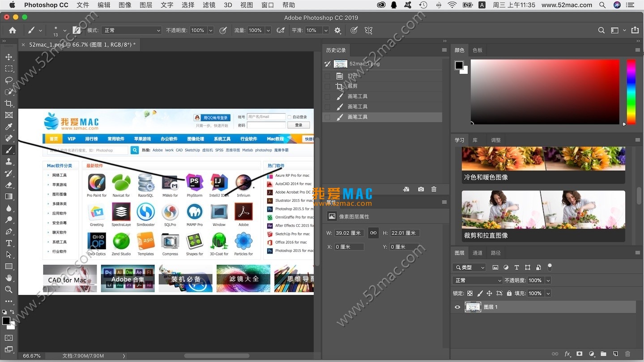Open the 模式 blending mode dropdown

click(x=131, y=30)
